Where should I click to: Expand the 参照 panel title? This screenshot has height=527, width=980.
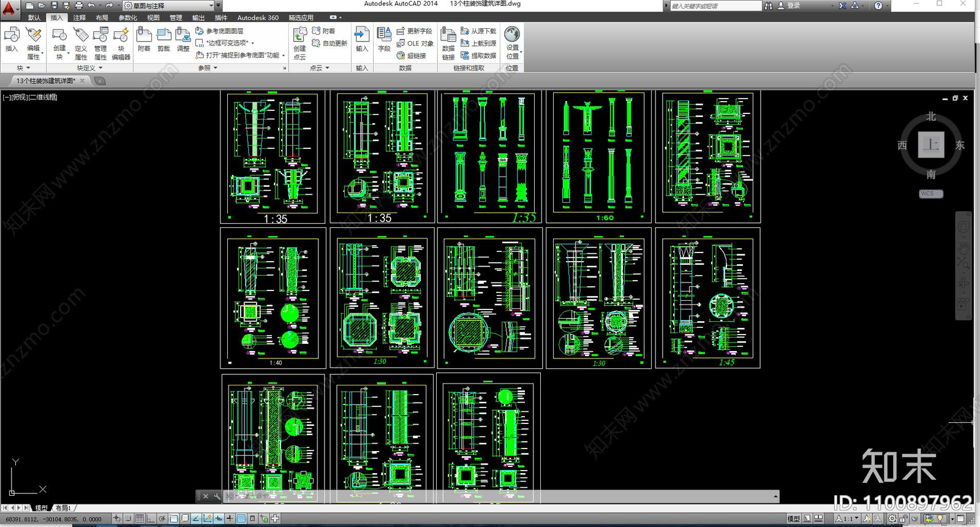click(x=208, y=68)
